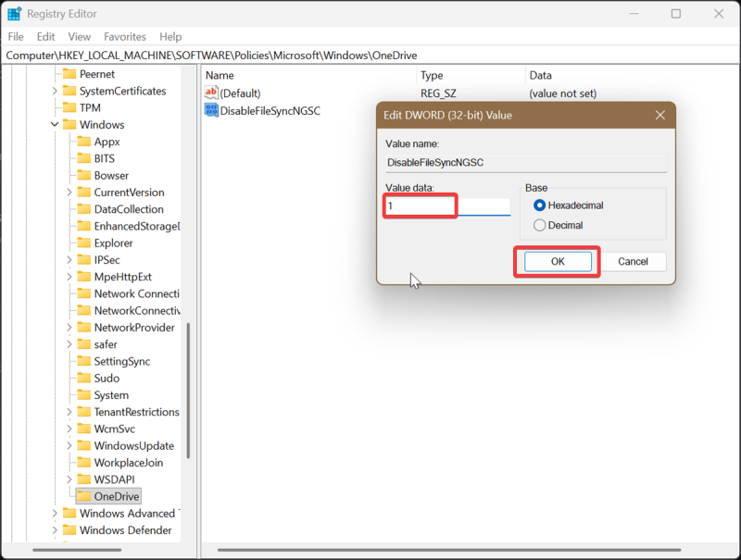Image resolution: width=741 pixels, height=560 pixels.
Task: Click the Appx folder icon
Action: (83, 142)
